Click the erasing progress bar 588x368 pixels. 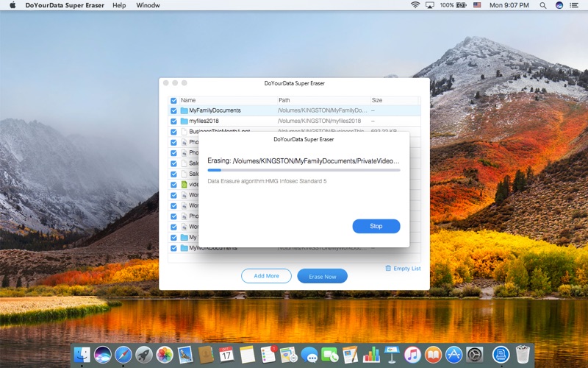(x=304, y=170)
